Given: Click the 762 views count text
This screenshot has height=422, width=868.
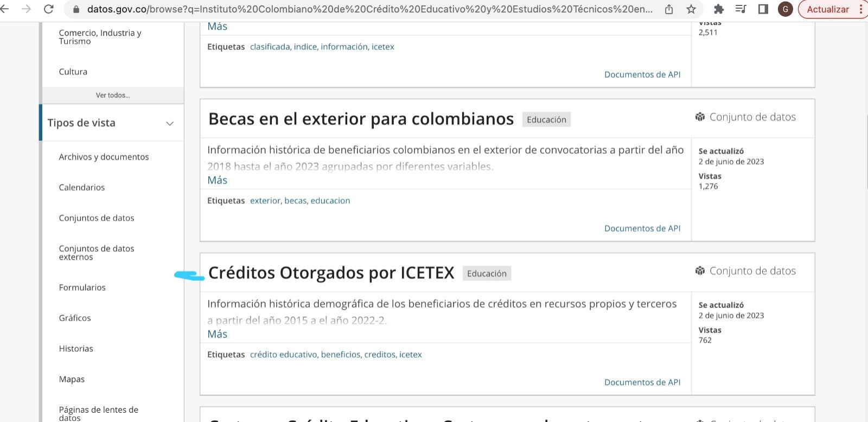Looking at the screenshot, I should (705, 340).
